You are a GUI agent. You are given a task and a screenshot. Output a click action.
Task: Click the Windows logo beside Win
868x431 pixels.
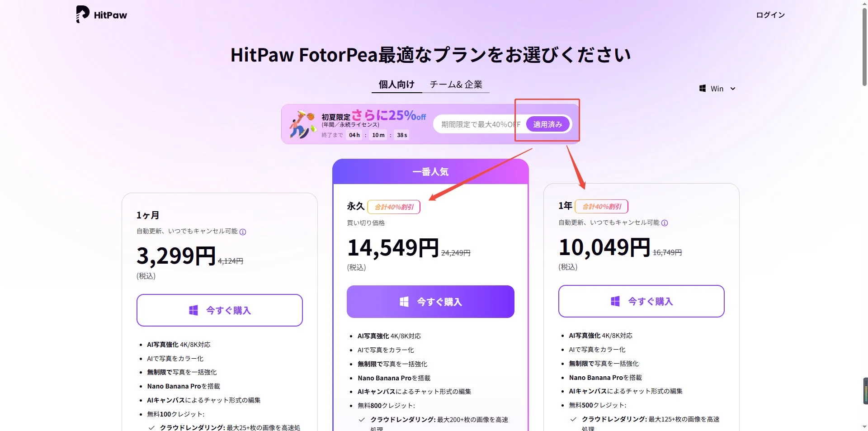pyautogui.click(x=703, y=89)
